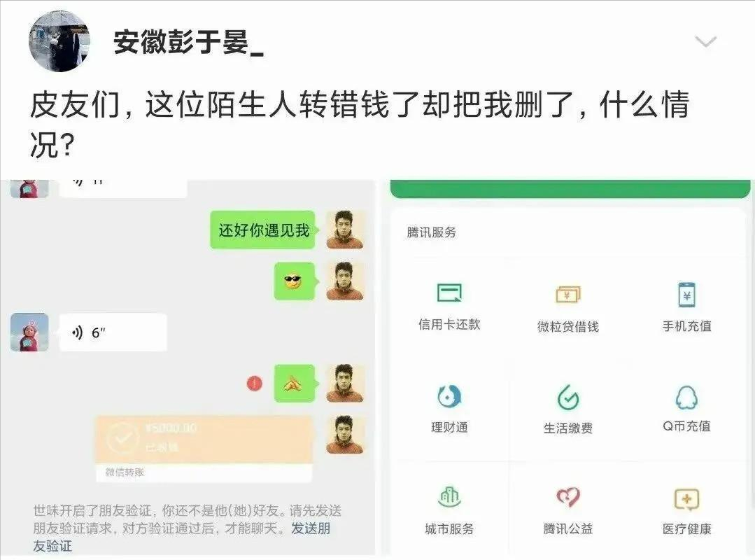
Task: Select the 生活缴费 utilities payment icon
Action: coord(567,397)
